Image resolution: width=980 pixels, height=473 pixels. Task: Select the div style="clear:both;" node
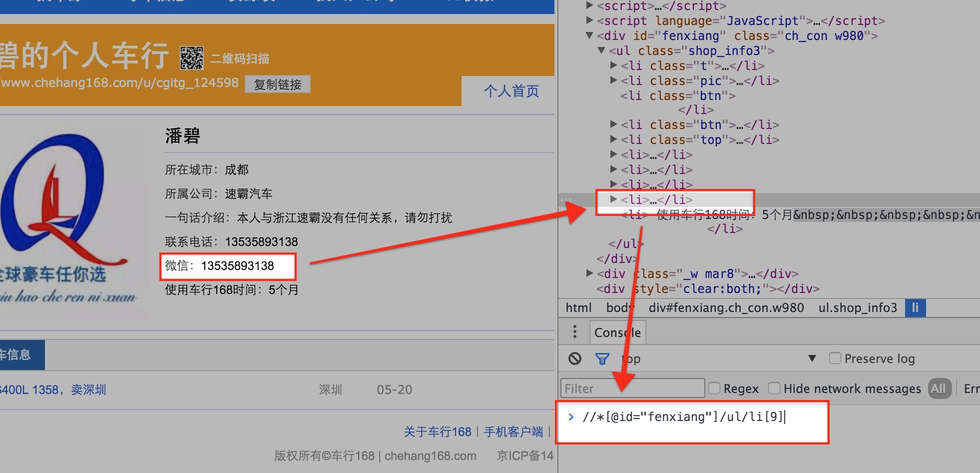708,288
